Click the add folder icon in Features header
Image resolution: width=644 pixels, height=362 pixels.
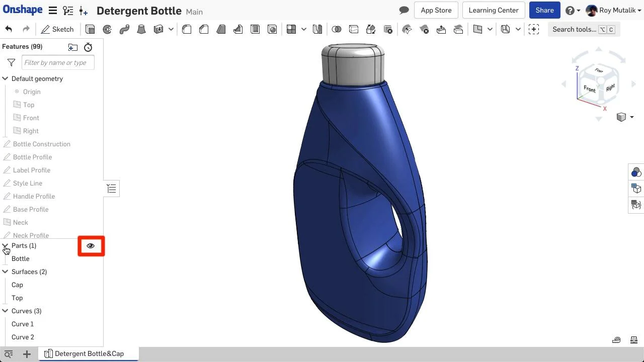tap(73, 47)
